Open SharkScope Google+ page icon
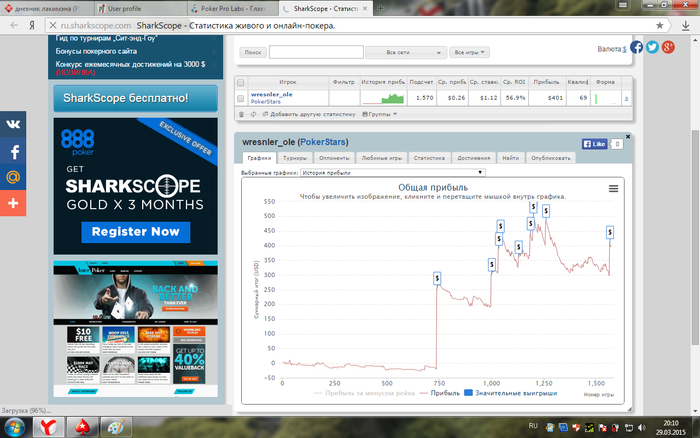This screenshot has width=700, height=438. [668, 47]
